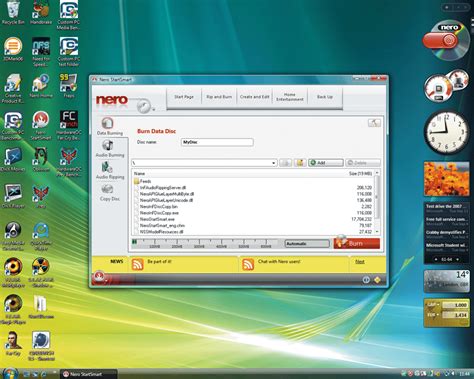Click the create new folder icon
Viewport: 474px width, 379px height.
[x=300, y=163]
